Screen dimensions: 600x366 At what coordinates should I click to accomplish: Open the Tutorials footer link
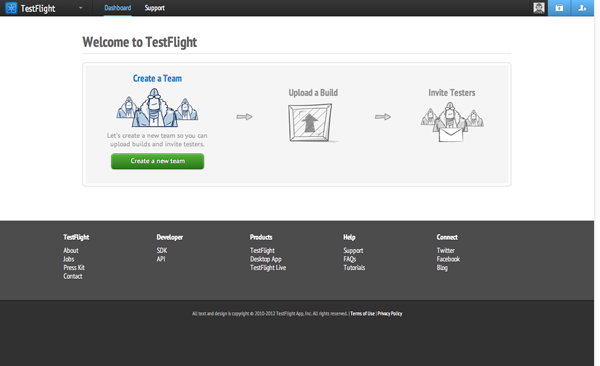354,268
